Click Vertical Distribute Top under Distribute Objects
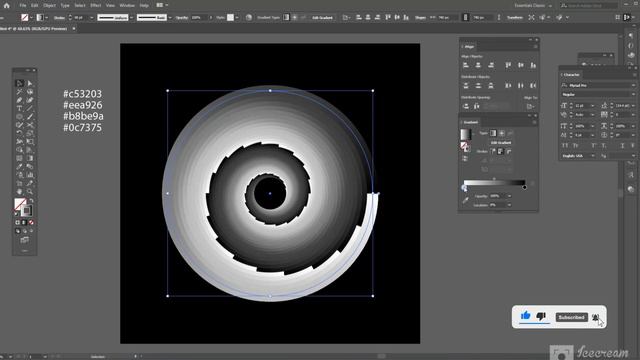The width and height of the screenshot is (640, 360). point(466,86)
